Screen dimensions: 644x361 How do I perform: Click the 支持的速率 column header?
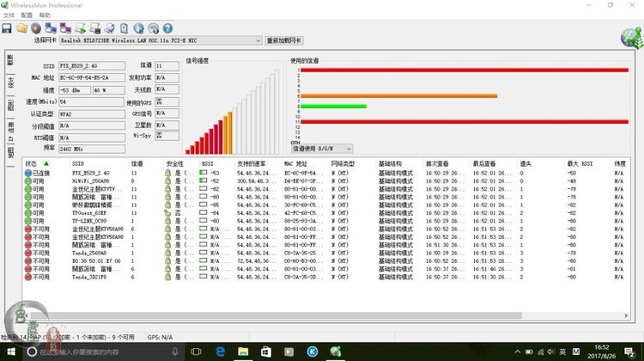(x=251, y=163)
